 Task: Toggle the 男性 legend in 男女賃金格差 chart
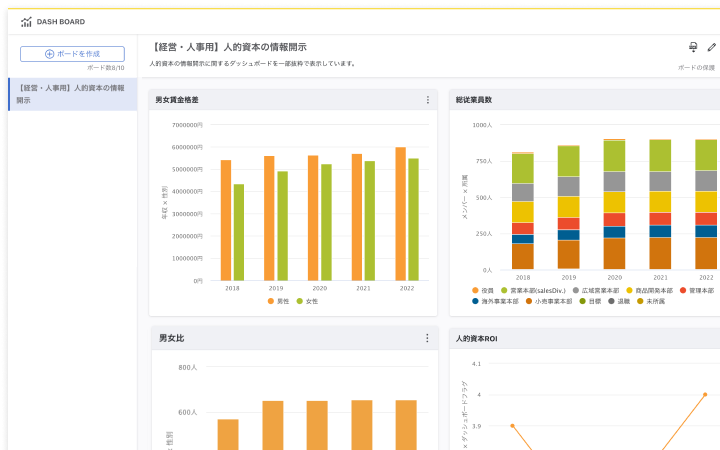click(278, 301)
